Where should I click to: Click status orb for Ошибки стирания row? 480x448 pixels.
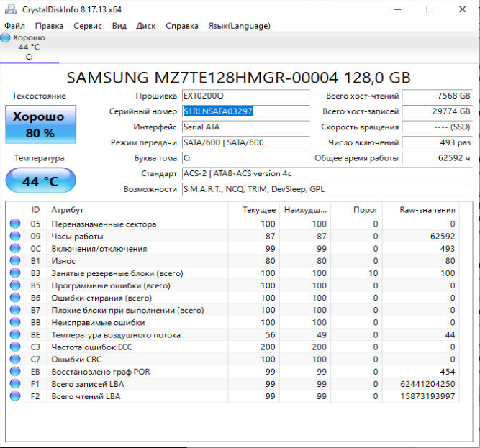pos(15,298)
